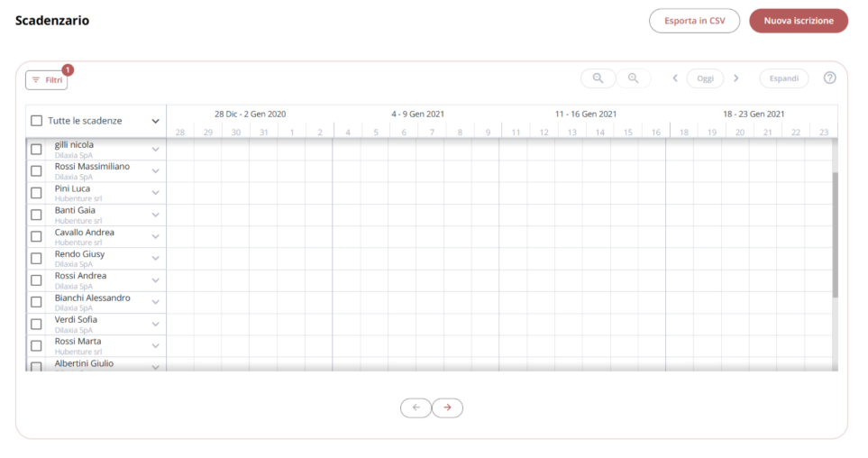Open the help question mark icon
This screenshot has height=458, width=868.
[x=829, y=78]
